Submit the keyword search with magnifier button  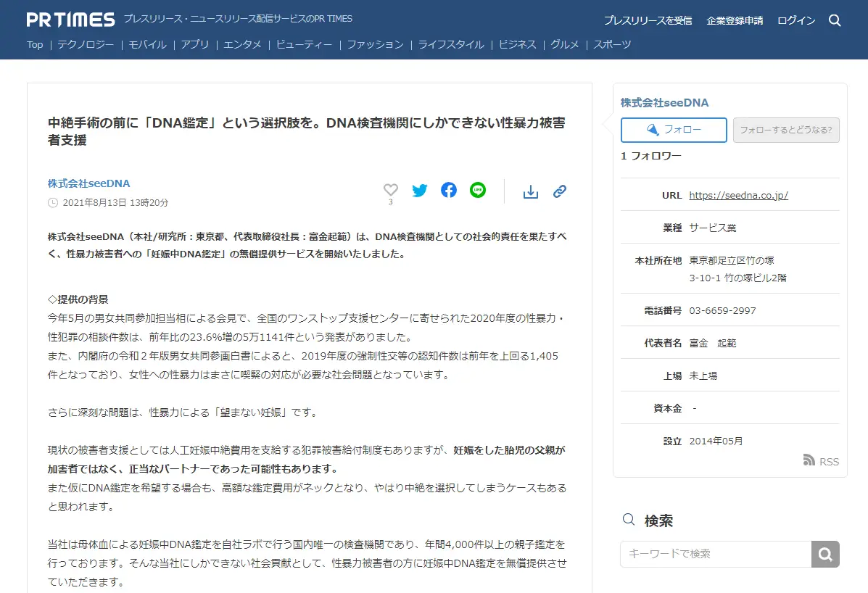click(x=825, y=555)
